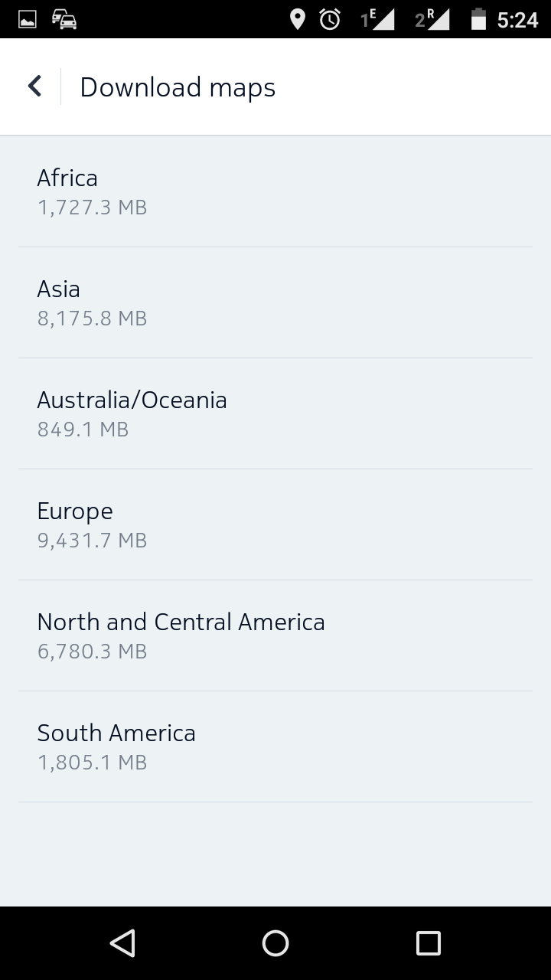Expand the Europe maps entry
This screenshot has width=551, height=980.
click(275, 524)
